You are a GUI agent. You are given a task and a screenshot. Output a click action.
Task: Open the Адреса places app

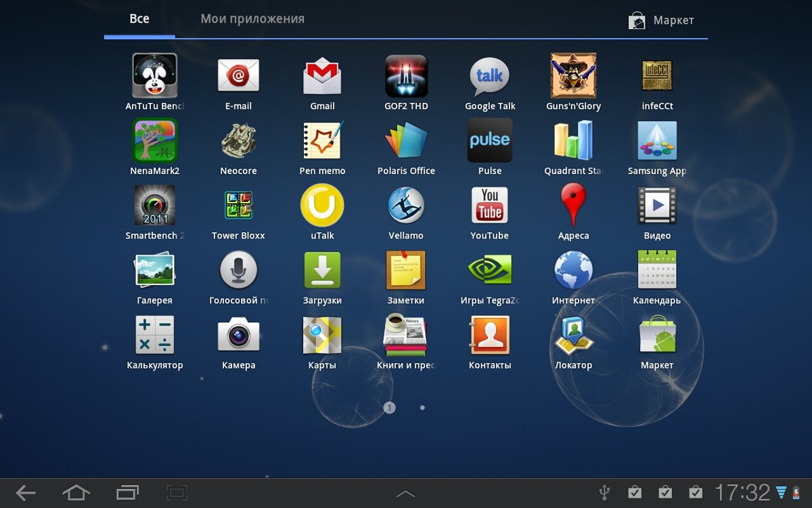click(x=573, y=205)
